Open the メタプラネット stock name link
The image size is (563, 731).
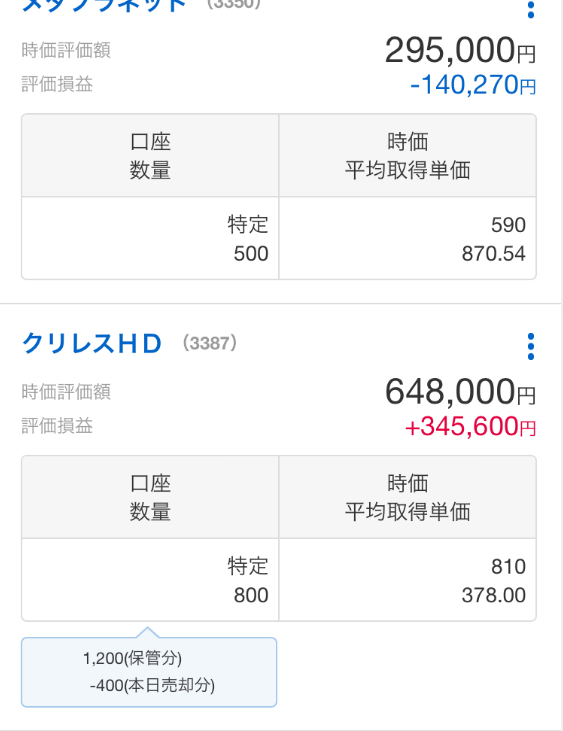click(103, 6)
